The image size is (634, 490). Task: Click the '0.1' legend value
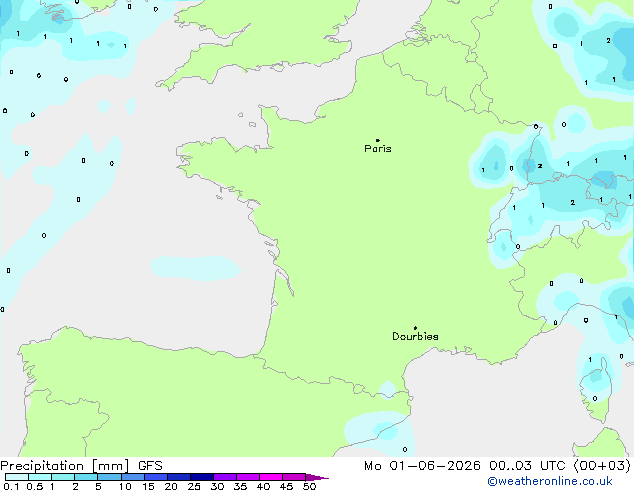(x=11, y=486)
